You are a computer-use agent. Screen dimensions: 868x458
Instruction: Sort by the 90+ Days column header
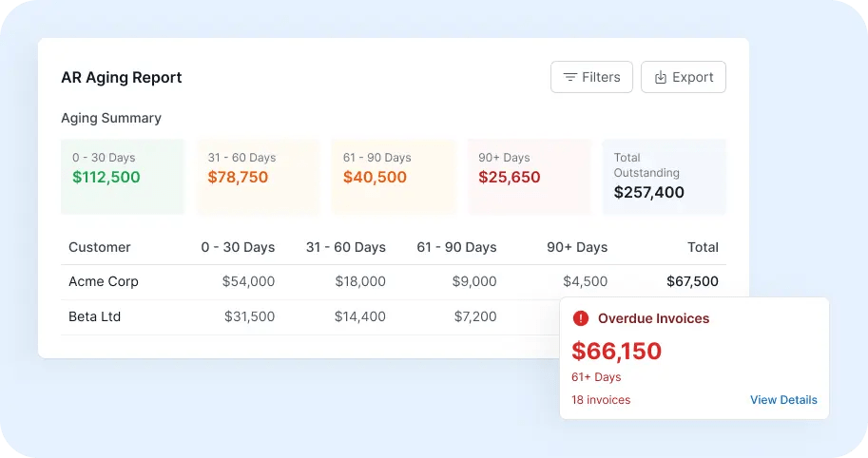[x=577, y=247]
